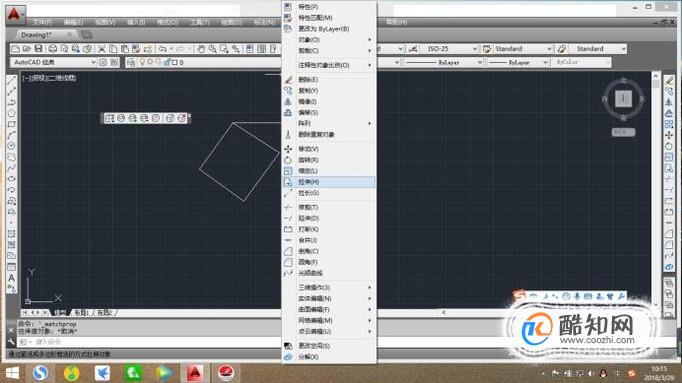Open the Drawing1* document tab
Viewport: 682px width, 383px height.
pos(46,35)
